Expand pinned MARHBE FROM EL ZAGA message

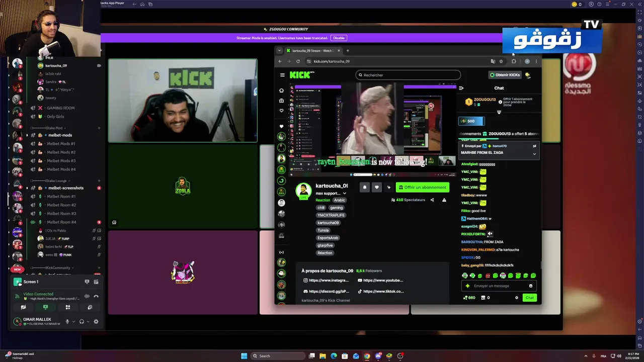click(x=534, y=154)
